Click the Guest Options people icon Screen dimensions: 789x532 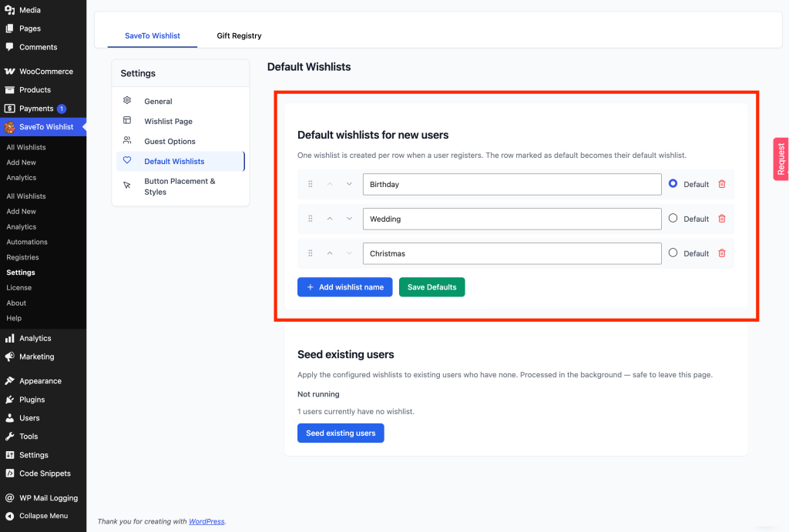127,140
